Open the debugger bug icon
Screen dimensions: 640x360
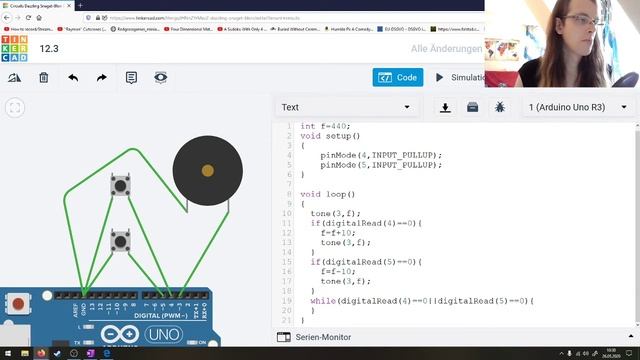coord(500,107)
